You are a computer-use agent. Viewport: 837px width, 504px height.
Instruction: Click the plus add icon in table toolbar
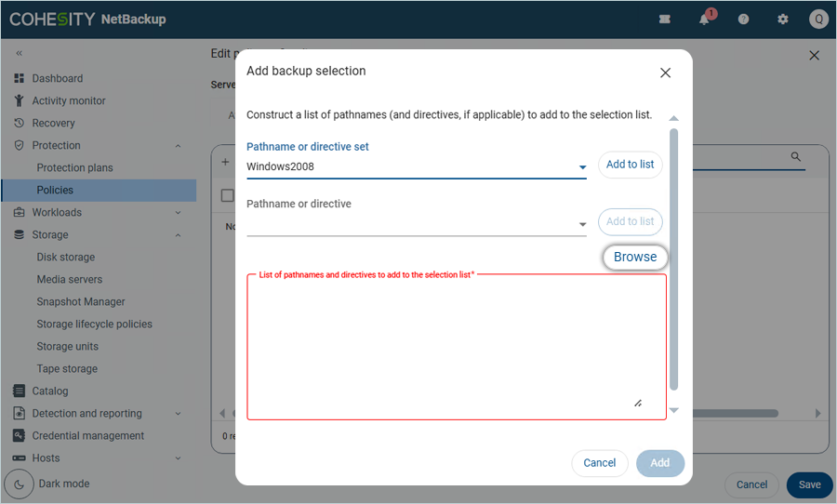(225, 162)
